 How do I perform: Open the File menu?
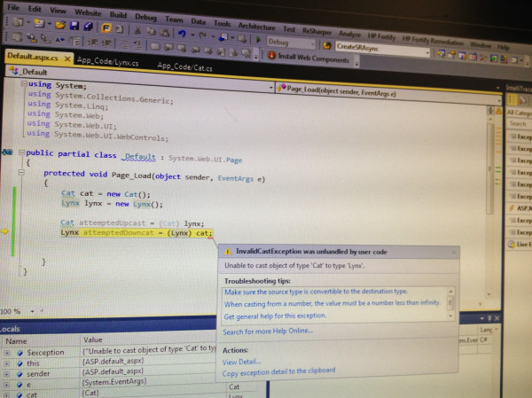click(13, 7)
